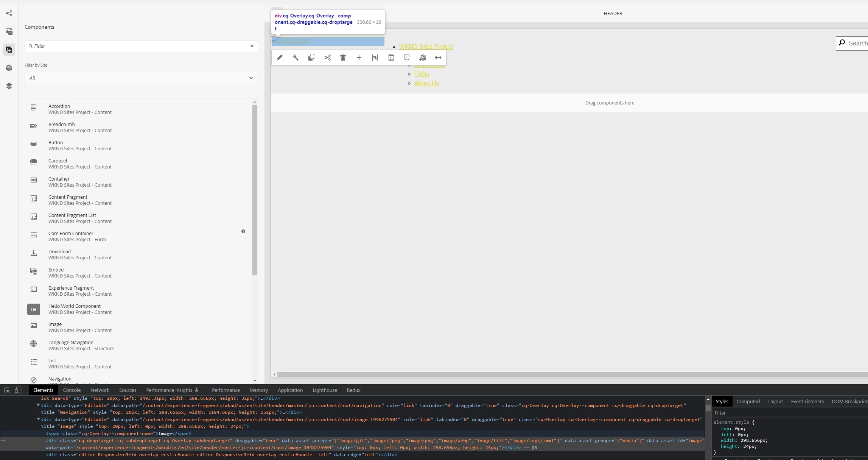Open Configure with the wrench icon
The image size is (868, 460).
296,58
